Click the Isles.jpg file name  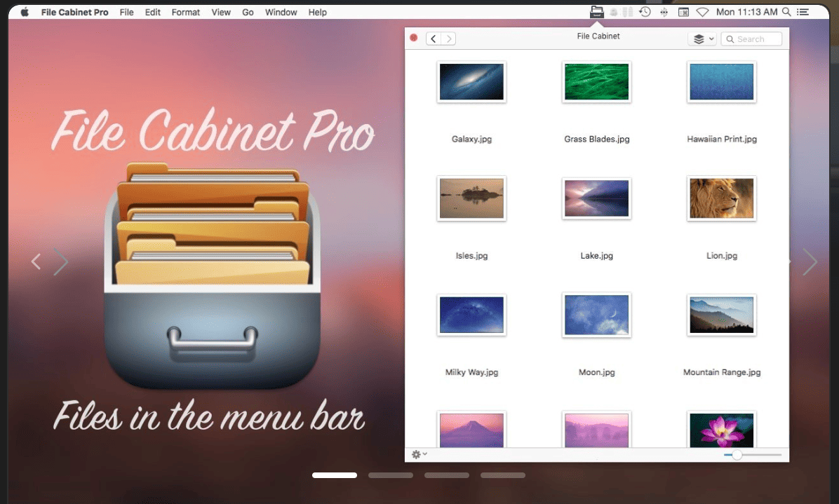coord(471,255)
